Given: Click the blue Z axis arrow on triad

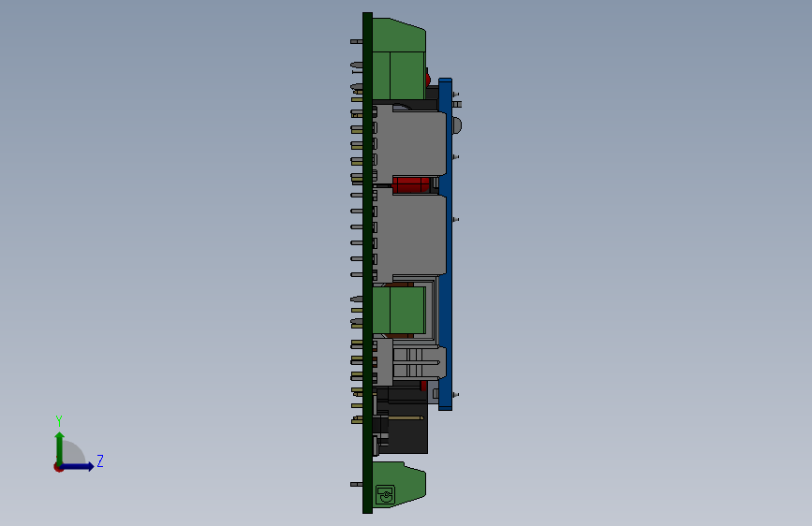Looking at the screenshot, I should 77,466.
